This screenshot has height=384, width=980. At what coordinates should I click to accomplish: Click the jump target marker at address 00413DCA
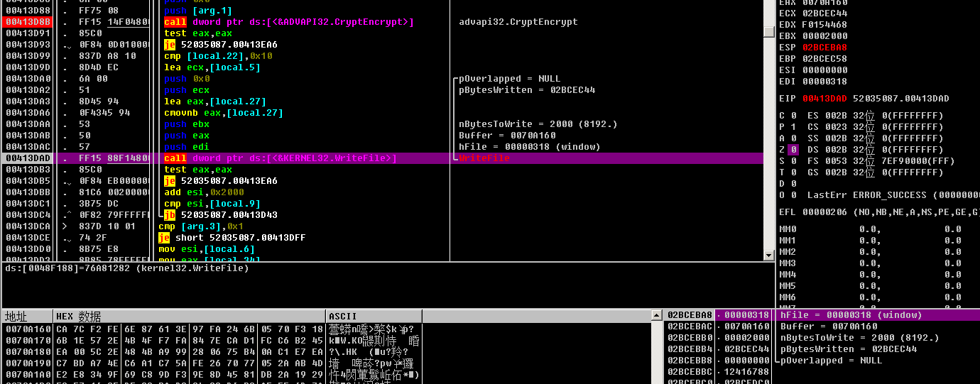pyautogui.click(x=65, y=226)
